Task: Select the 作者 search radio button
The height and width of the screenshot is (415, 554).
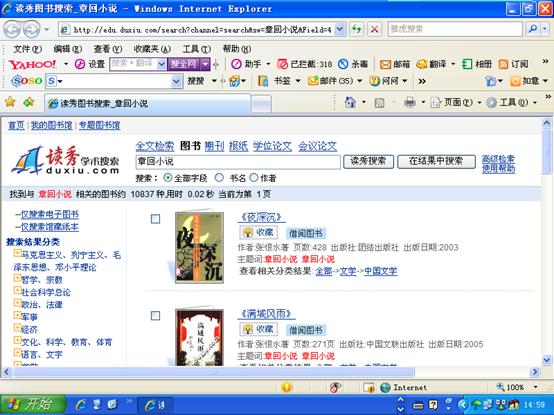Action: pyautogui.click(x=254, y=178)
